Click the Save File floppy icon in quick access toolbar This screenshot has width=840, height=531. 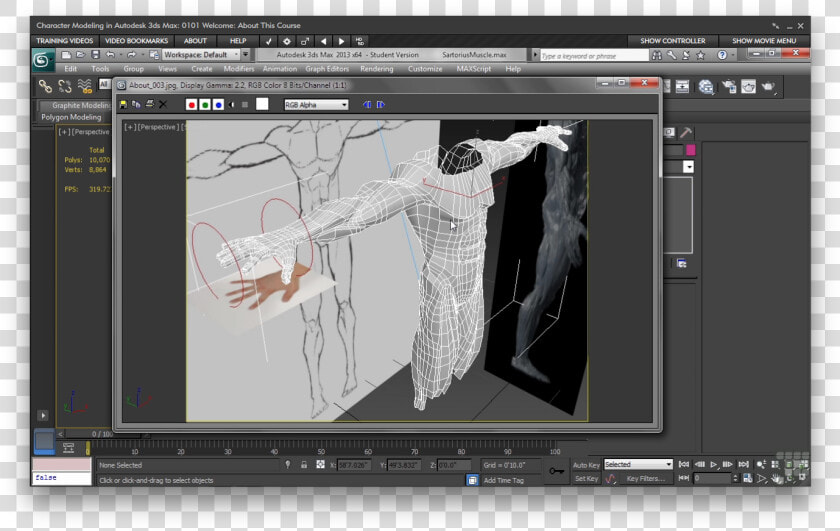[x=95, y=55]
